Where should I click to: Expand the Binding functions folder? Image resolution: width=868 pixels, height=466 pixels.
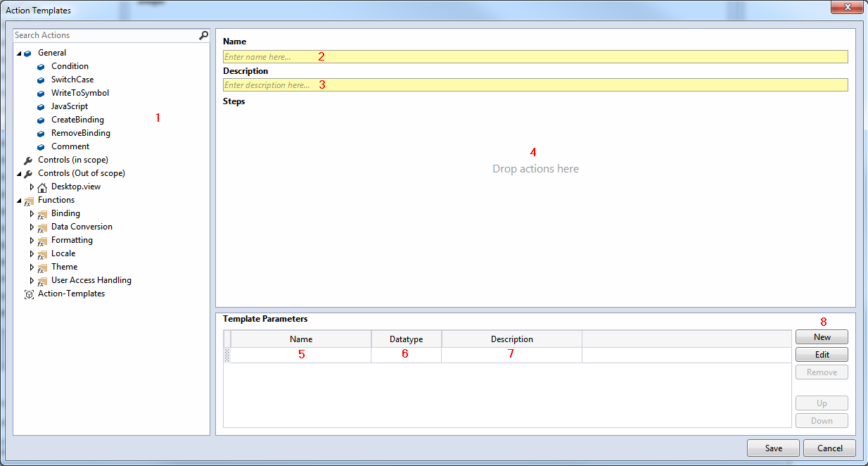tap(32, 213)
